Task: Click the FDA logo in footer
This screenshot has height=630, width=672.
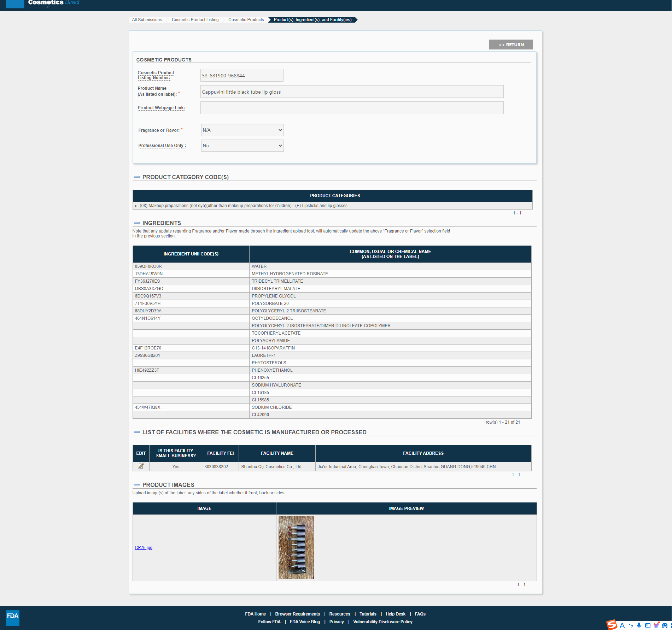Action: (x=13, y=617)
